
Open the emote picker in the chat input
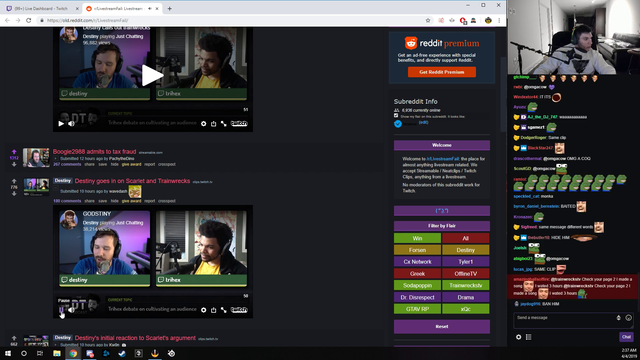[x=629, y=318]
